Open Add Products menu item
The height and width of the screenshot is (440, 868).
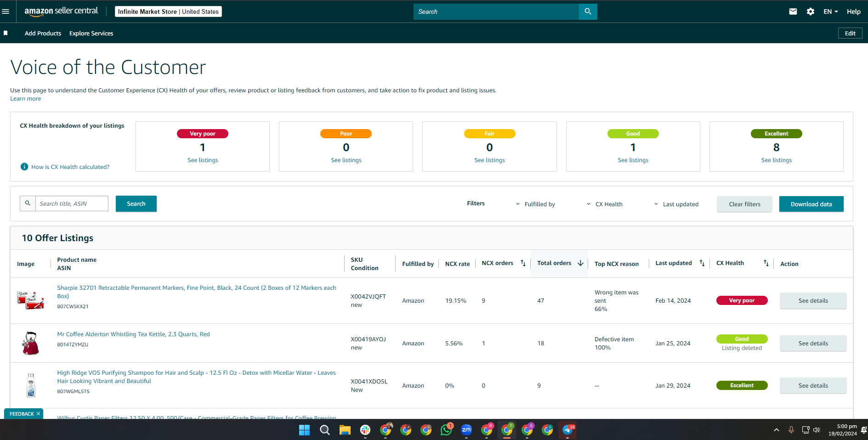pos(43,33)
